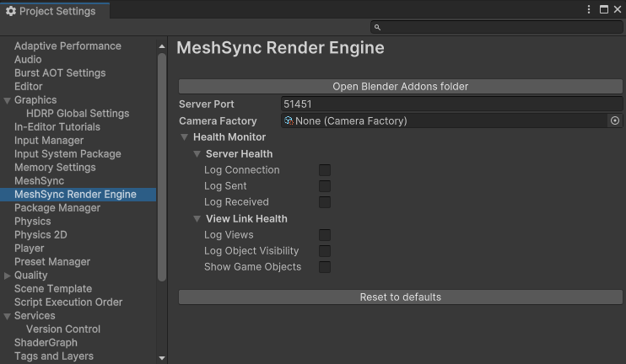This screenshot has width=626, height=364.
Task: Open Adaptive Performance settings
Action: click(67, 45)
